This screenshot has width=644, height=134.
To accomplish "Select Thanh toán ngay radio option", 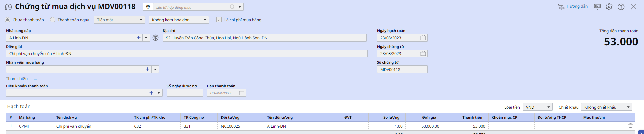I will (x=53, y=20).
